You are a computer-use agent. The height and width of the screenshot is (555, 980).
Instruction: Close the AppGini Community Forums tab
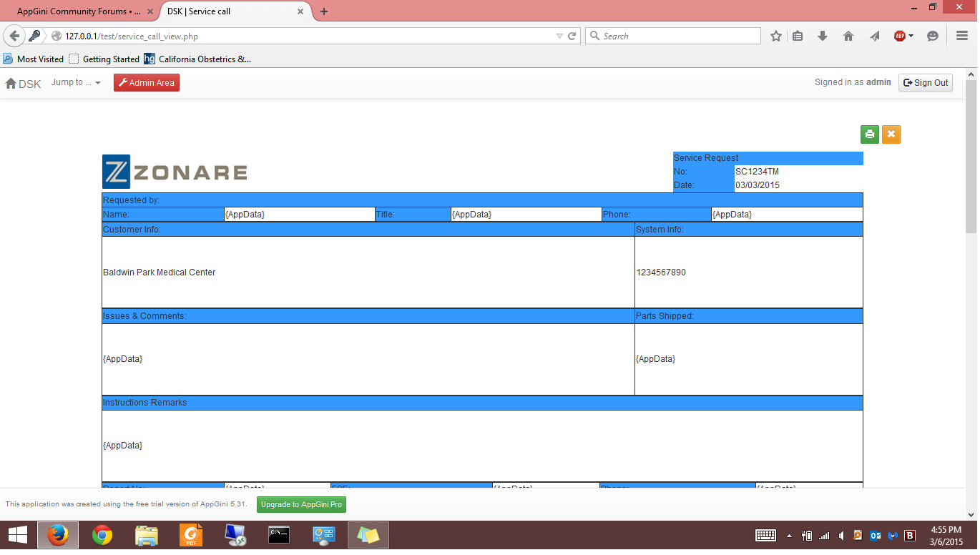pos(150,11)
